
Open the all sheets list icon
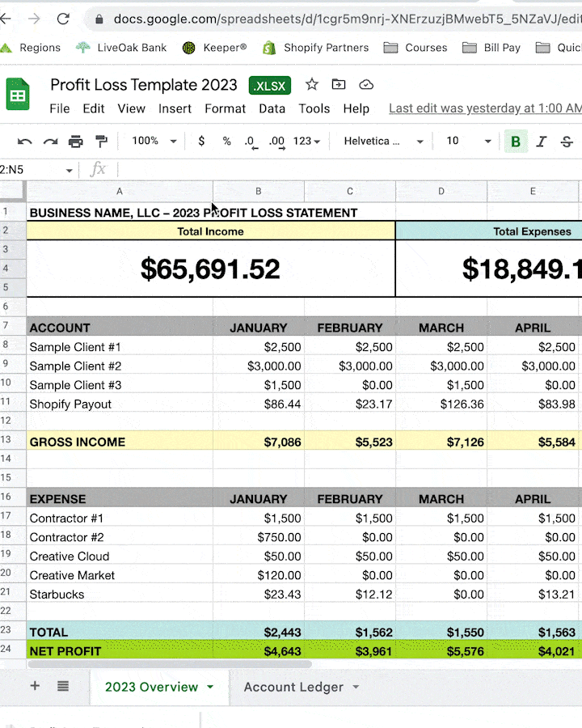[x=63, y=686]
